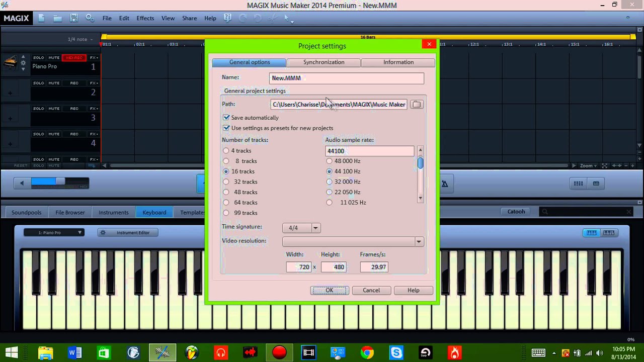
Task: Click the Windows Start button
Action: (x=12, y=353)
